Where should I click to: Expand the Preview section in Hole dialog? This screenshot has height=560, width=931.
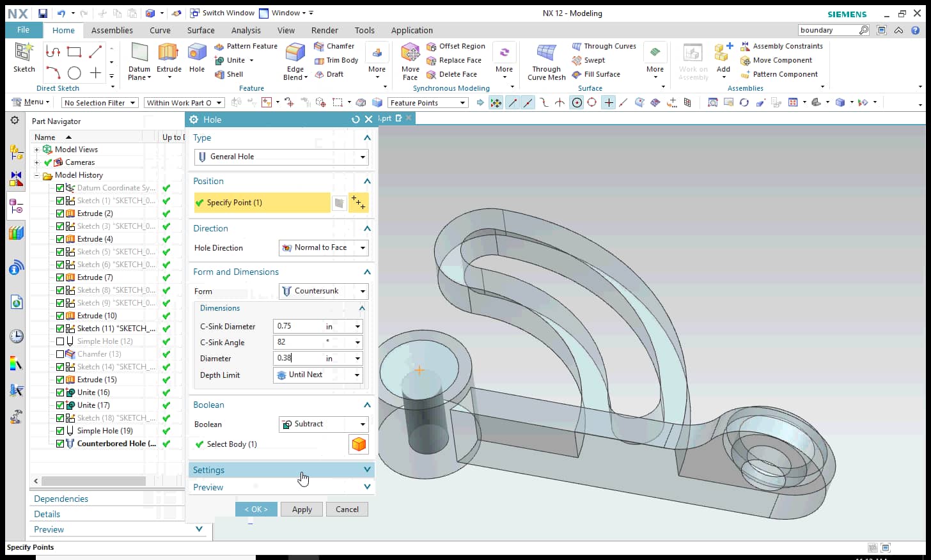pos(281,487)
